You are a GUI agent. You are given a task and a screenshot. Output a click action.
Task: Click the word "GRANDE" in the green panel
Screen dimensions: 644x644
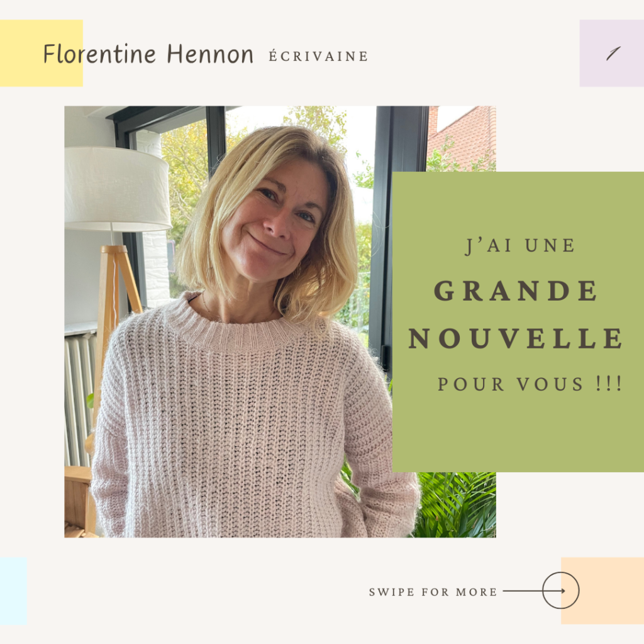(516, 291)
